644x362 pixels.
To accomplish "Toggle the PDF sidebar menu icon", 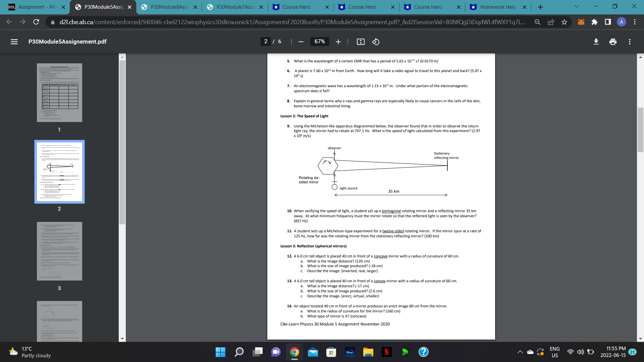I will click(14, 42).
